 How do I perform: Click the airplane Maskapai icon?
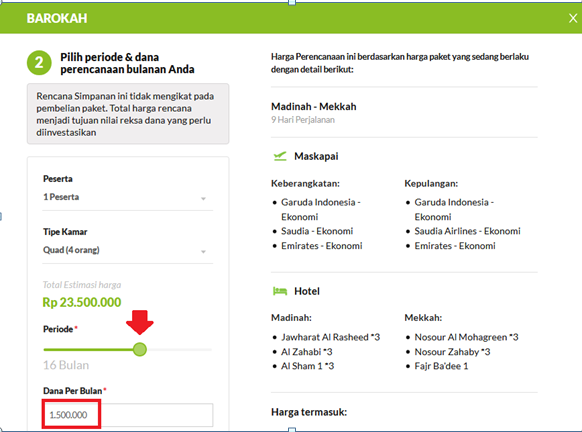[x=280, y=156]
